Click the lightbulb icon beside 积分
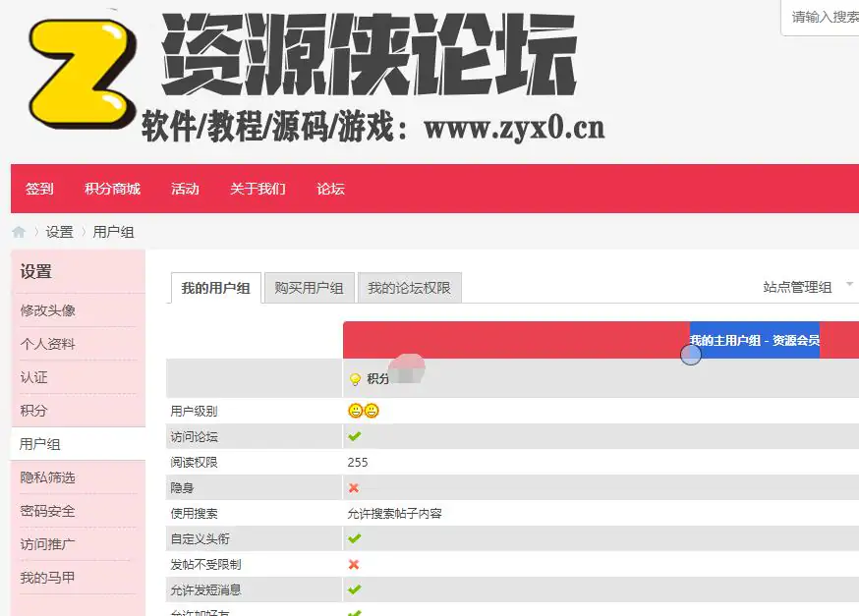Screen dimensions: 859x616 tap(355, 379)
